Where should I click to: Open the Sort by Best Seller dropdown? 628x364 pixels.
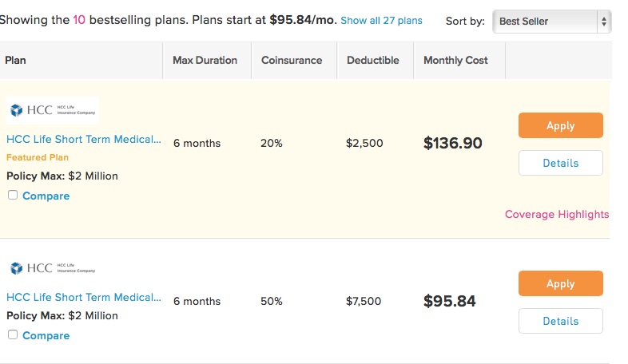click(551, 22)
